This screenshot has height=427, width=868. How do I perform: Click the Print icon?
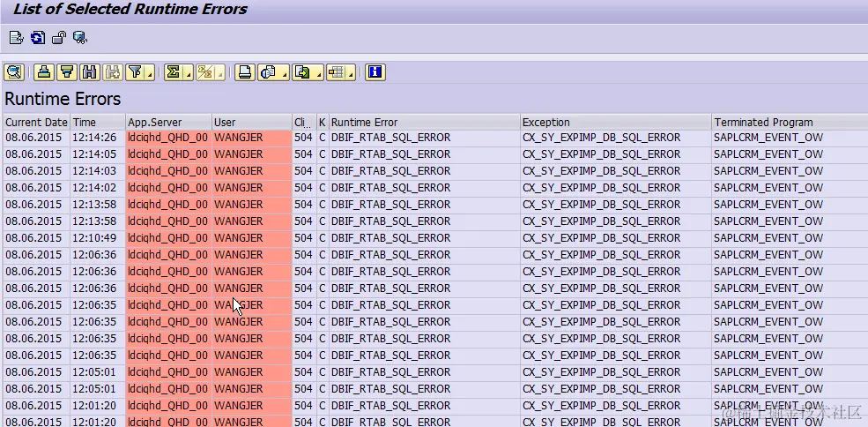pos(245,72)
